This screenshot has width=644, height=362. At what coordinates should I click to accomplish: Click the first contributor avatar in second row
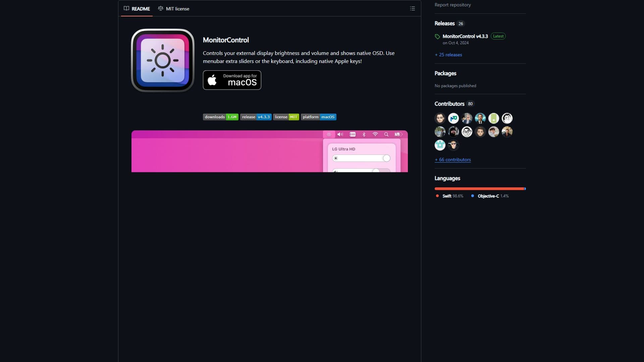[440, 132]
